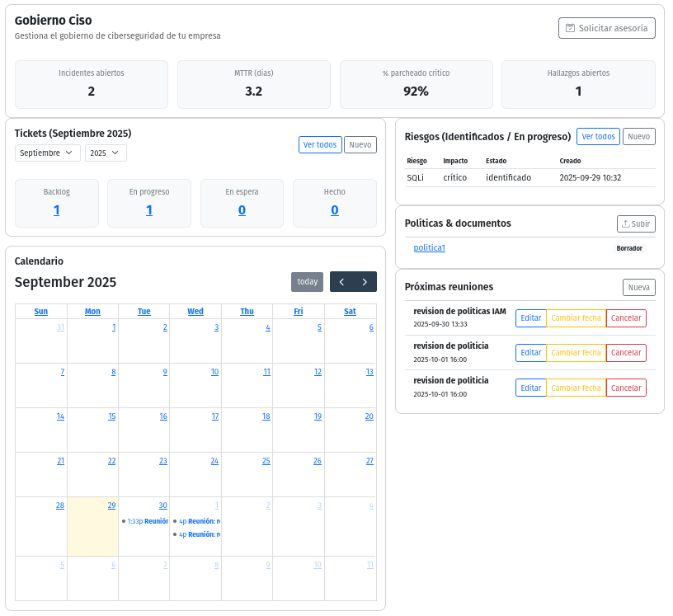Select the 1:33p Reunión event on calendar
Viewport: 673px width, 616px height.
pyautogui.click(x=146, y=521)
